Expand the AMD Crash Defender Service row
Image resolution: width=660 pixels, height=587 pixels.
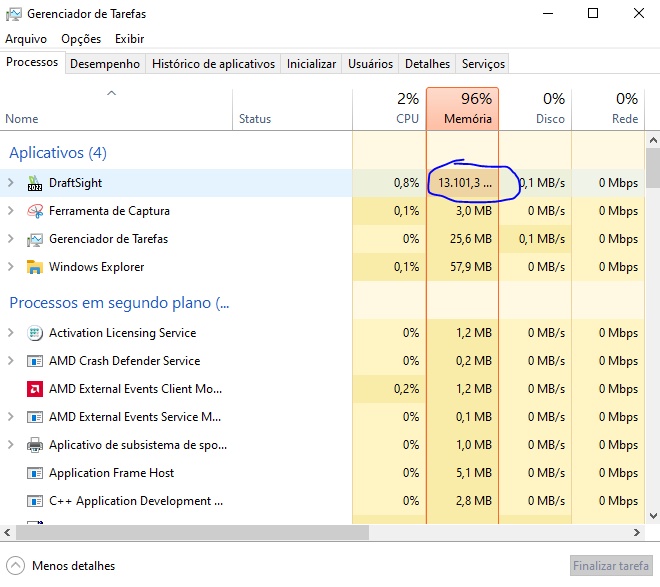pos(11,361)
